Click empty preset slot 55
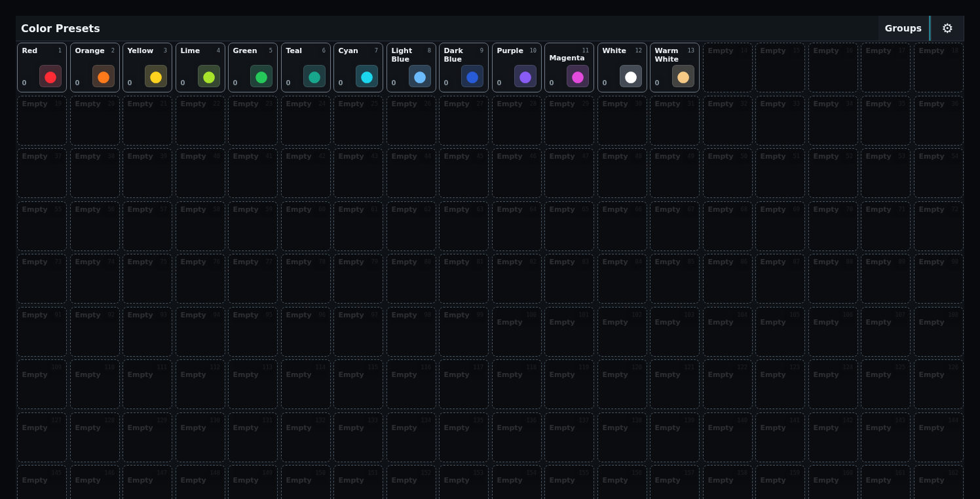980x499 pixels. pyautogui.click(x=42, y=226)
